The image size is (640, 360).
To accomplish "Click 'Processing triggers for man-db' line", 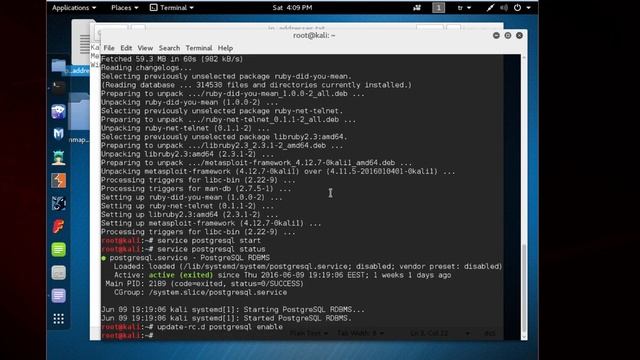I will tap(196, 189).
